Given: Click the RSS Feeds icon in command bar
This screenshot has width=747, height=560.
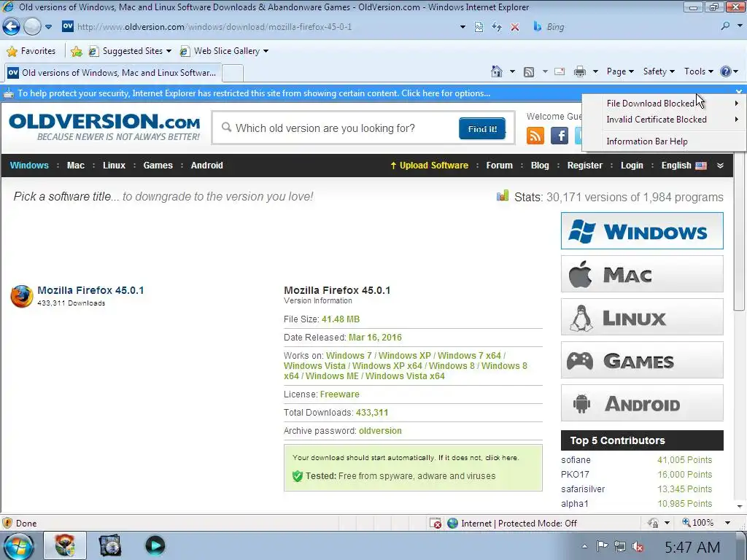Looking at the screenshot, I should pos(529,72).
